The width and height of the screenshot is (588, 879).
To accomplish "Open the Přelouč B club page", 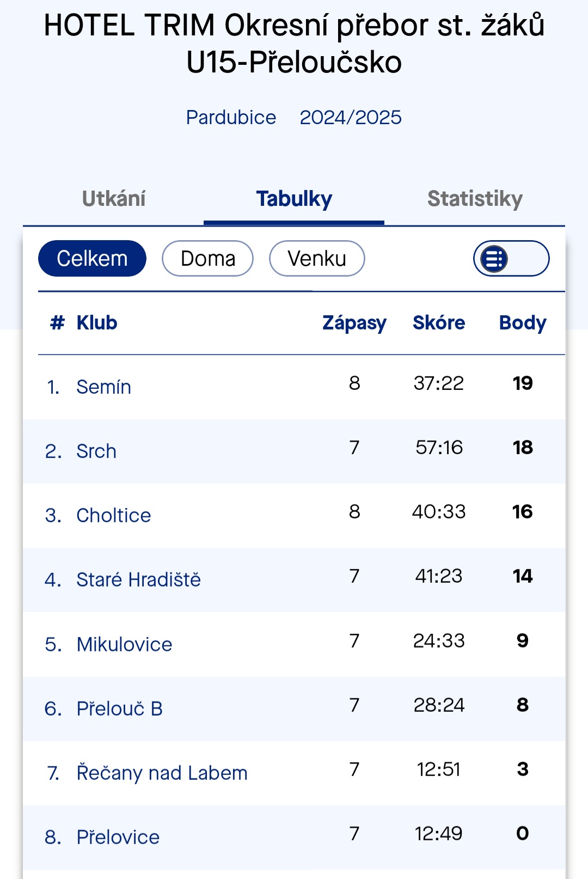I will 119,709.
